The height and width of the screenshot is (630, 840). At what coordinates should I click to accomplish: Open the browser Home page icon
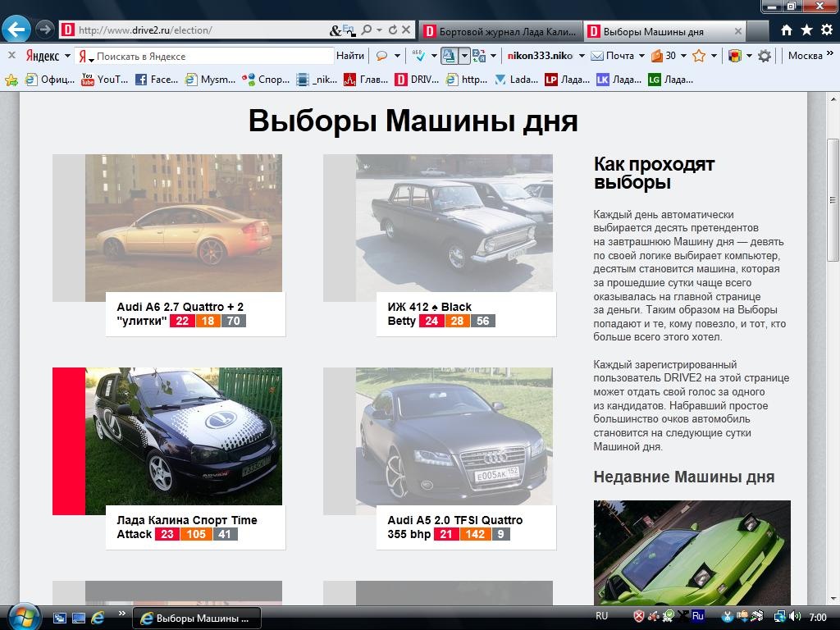787,30
